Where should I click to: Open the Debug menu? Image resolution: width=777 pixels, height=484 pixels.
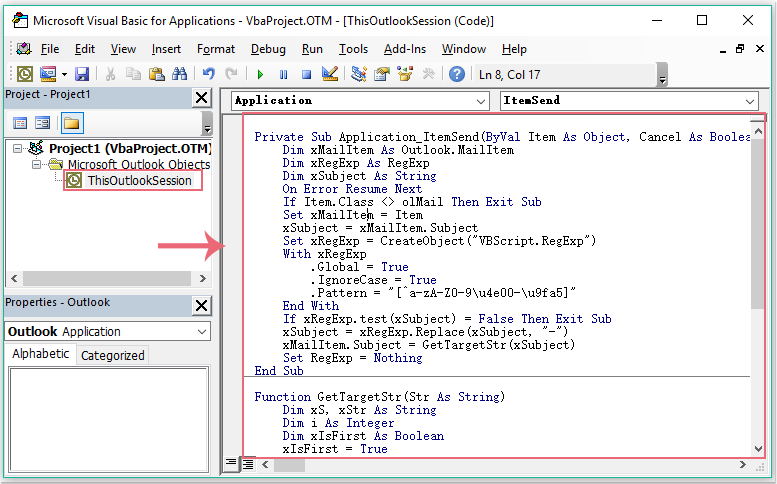point(268,49)
